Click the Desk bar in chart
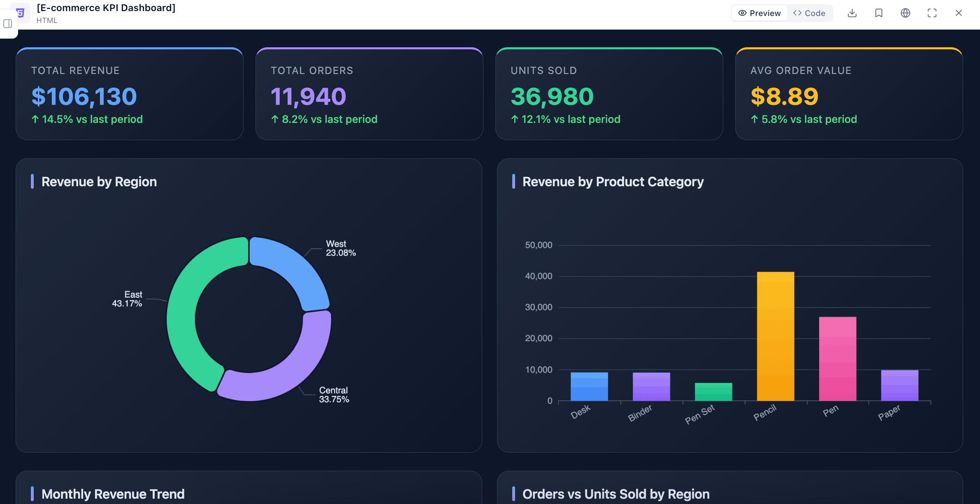The image size is (980, 504). (x=589, y=386)
